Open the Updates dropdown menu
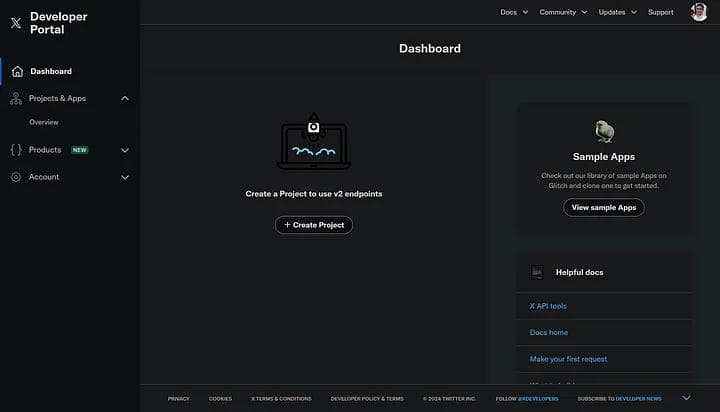 click(x=617, y=12)
